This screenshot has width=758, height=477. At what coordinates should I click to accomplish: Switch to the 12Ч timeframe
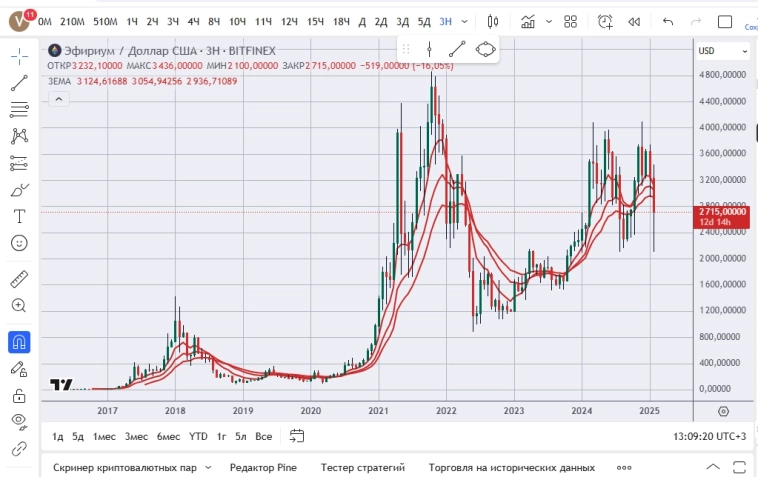tap(289, 22)
